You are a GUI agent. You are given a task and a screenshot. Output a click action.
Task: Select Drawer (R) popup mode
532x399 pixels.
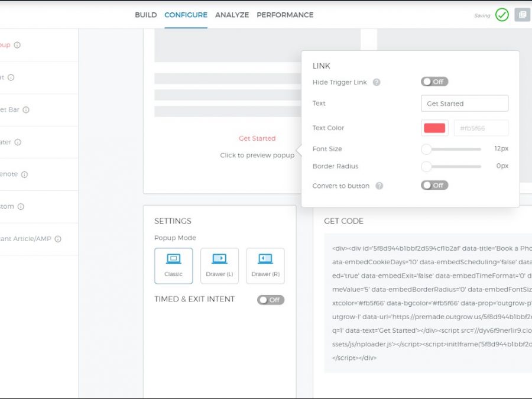coord(265,265)
